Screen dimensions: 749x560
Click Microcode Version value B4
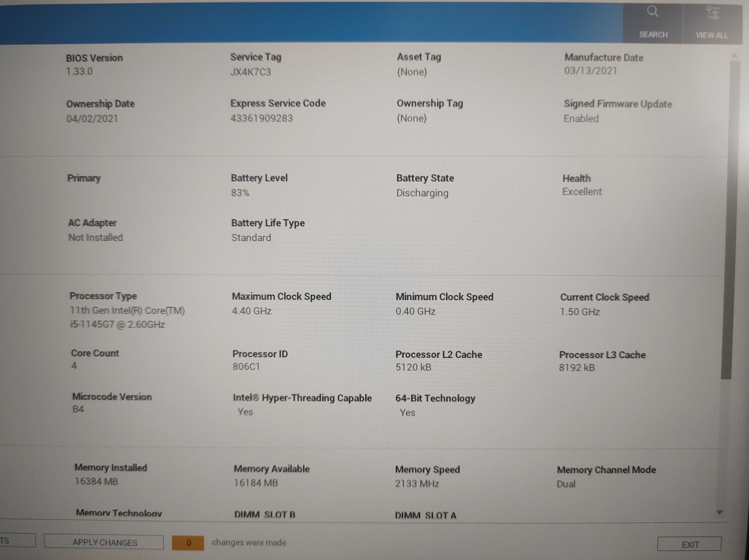pyautogui.click(x=78, y=409)
